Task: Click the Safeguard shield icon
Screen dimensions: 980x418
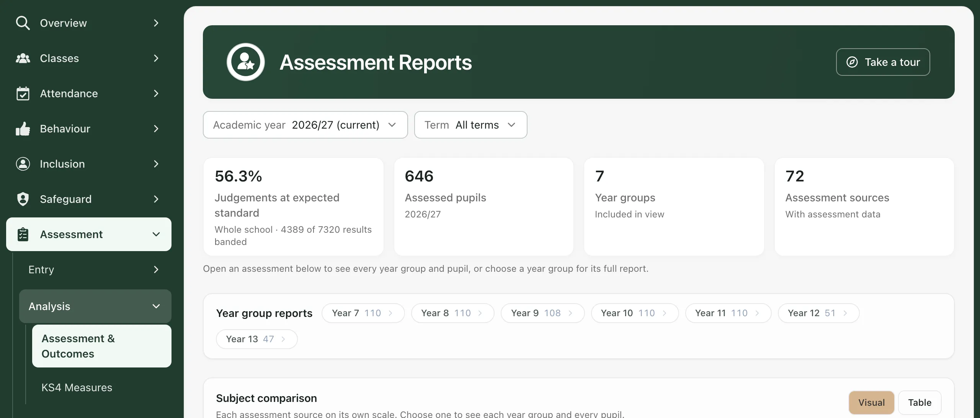Action: [23, 199]
